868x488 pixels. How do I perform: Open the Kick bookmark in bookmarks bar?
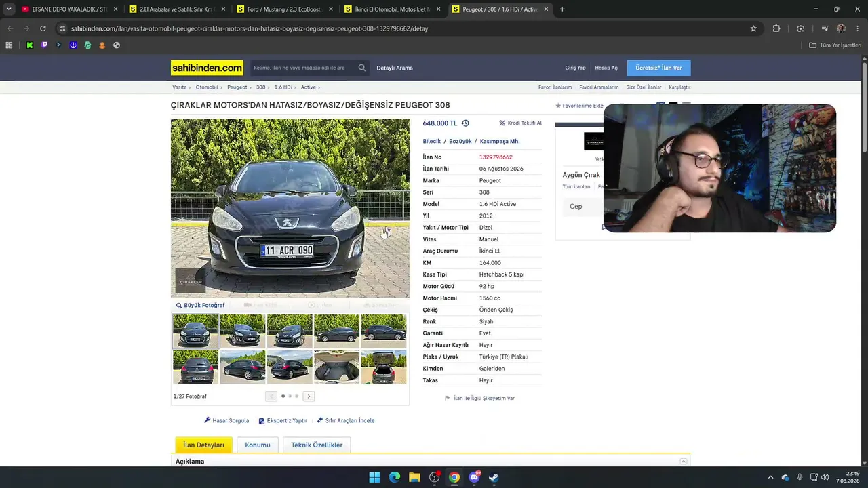click(30, 45)
